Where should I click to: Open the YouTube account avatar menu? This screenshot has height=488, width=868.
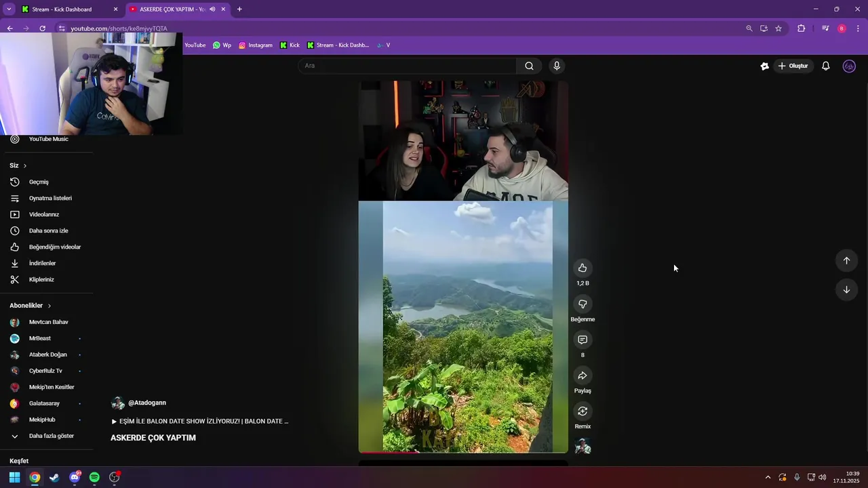click(849, 66)
